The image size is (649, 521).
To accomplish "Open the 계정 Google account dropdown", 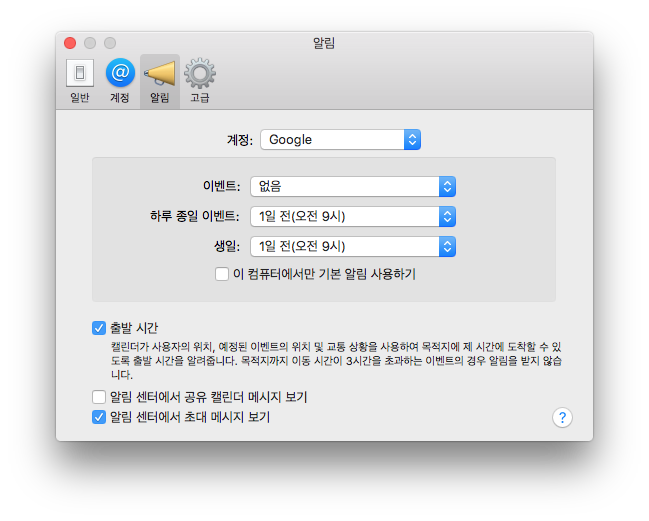I will 340,139.
